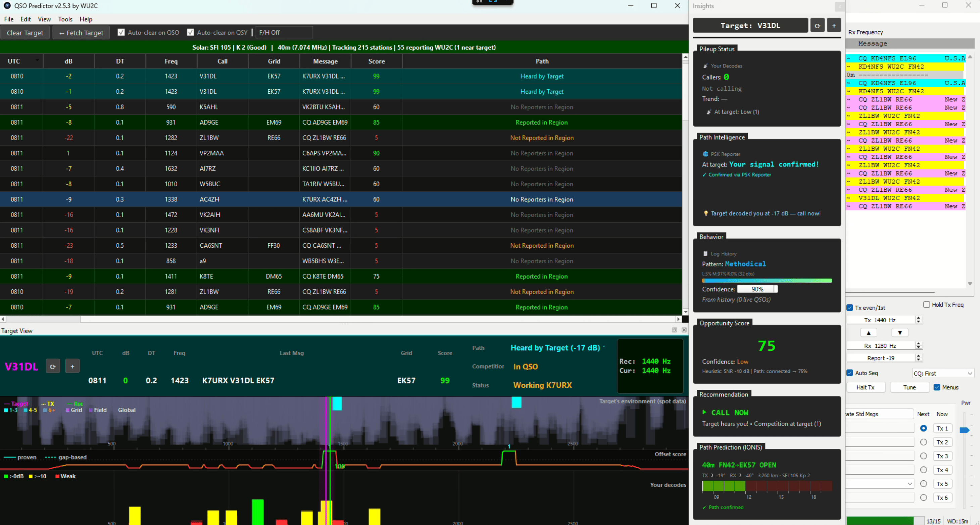Click the Field legend swatch in the spectrum legend
The height and width of the screenshot is (525, 980).
coord(91,410)
